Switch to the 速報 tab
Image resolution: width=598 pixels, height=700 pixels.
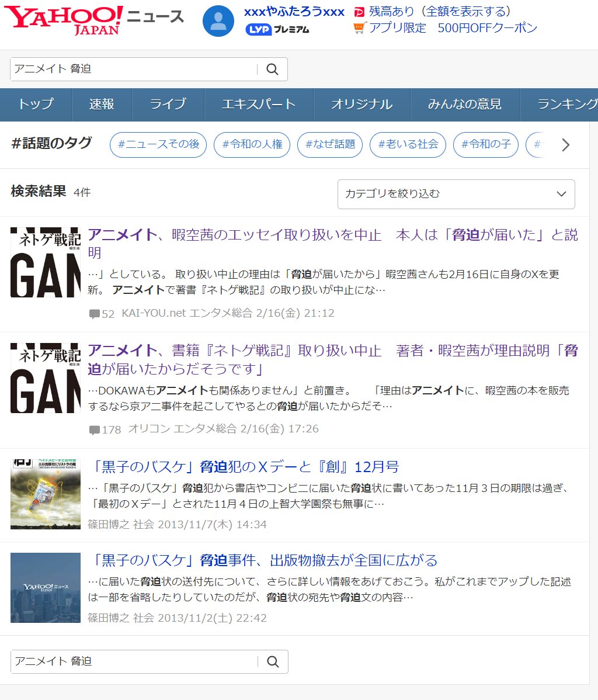coord(102,105)
